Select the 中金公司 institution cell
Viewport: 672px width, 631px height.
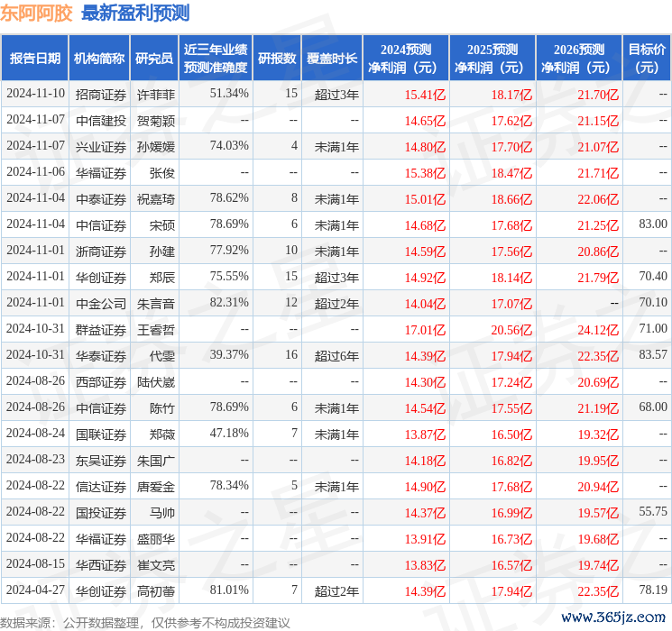pos(101,304)
